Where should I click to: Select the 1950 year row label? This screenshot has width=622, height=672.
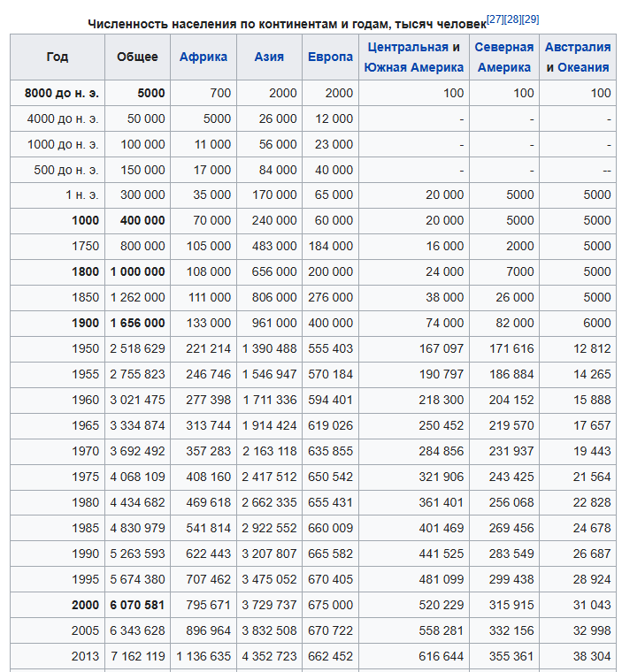(86, 348)
